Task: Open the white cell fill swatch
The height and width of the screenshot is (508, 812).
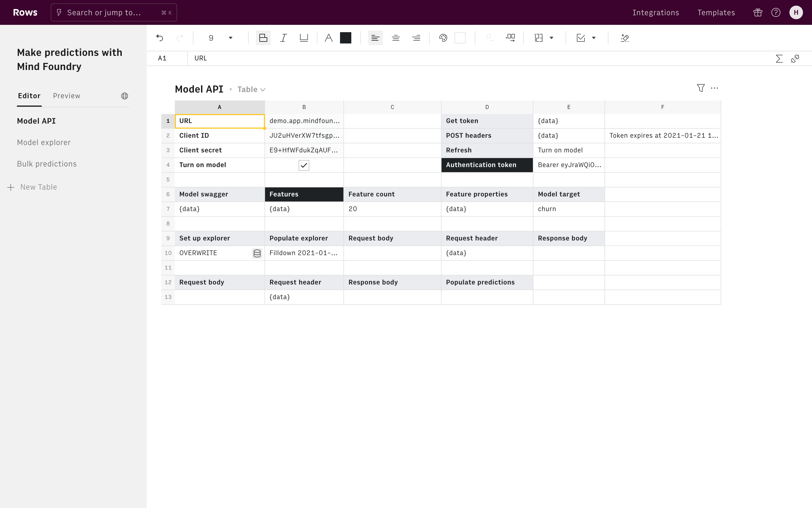Action: (x=460, y=38)
